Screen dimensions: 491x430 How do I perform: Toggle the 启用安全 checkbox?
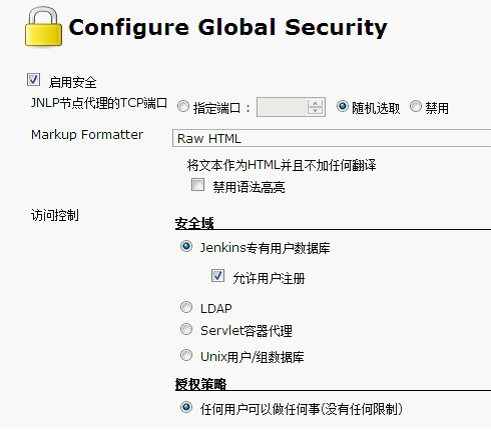(33, 80)
